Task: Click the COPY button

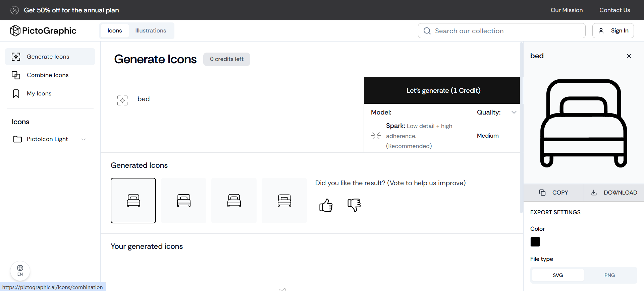Action: coord(553,193)
